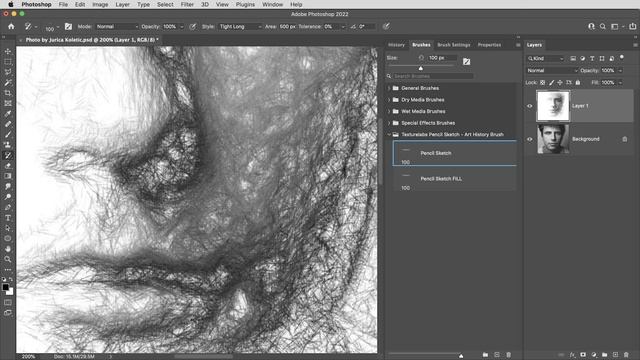Select the Rectangular Marquee tool
640x360 pixels.
(x=8, y=62)
